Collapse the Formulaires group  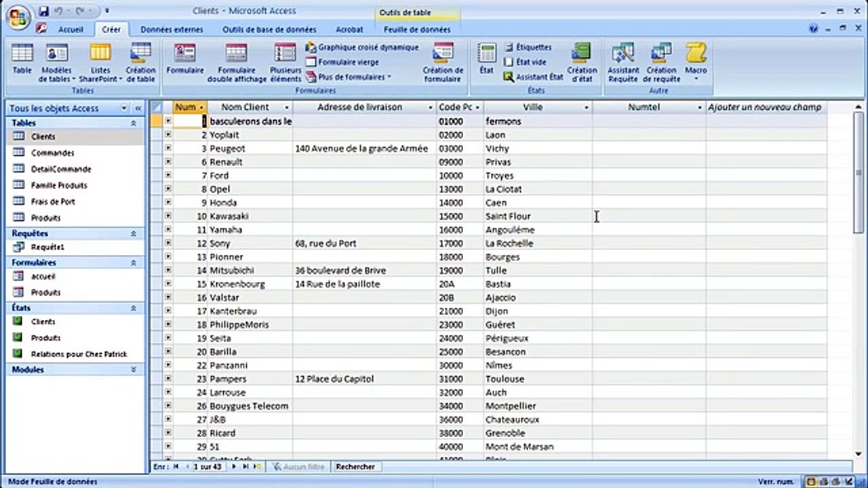tap(134, 263)
